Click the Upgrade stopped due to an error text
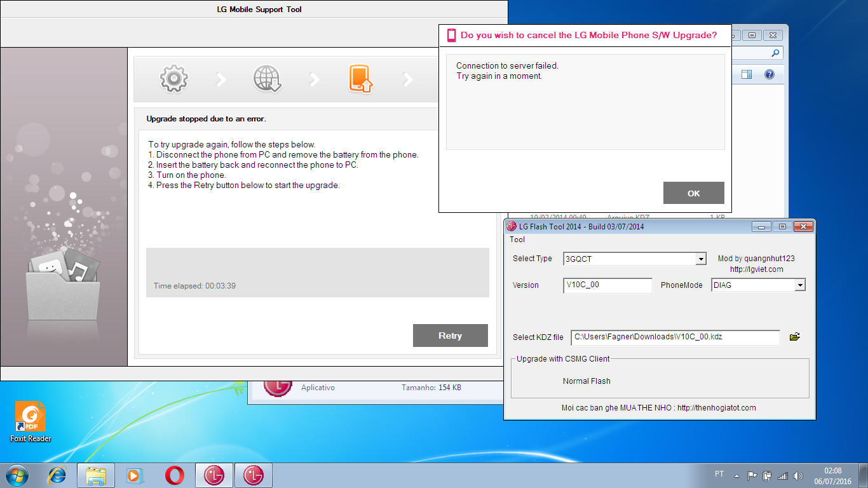868x488 pixels. pyautogui.click(x=207, y=119)
